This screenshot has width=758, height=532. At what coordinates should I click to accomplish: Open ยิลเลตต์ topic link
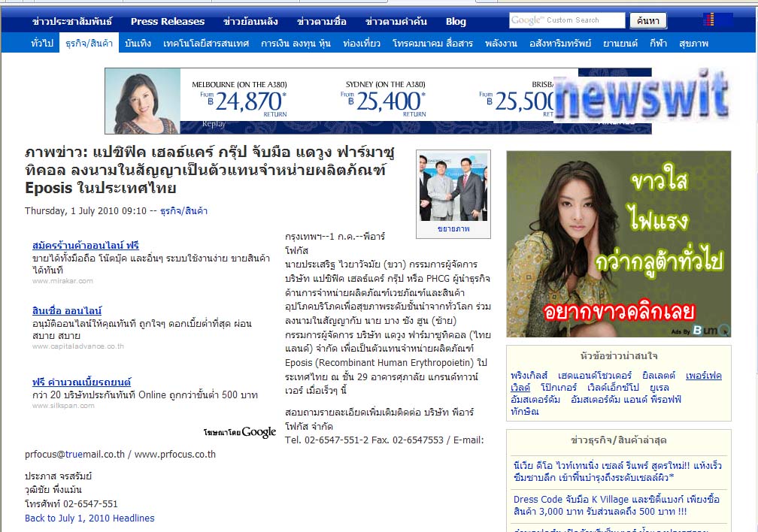point(659,376)
